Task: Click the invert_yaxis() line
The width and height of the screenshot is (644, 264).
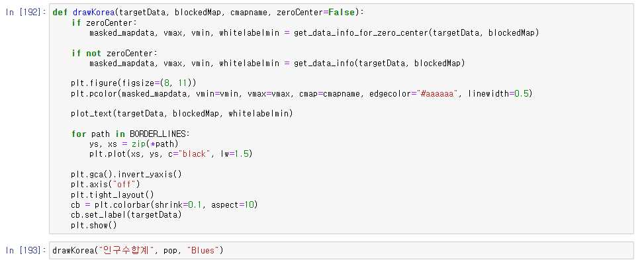Action: tap(126, 175)
